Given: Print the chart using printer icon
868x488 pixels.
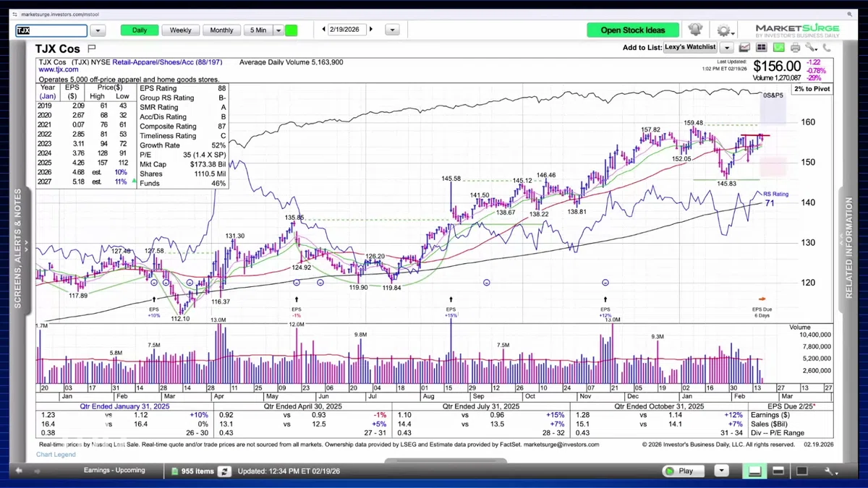Looking at the screenshot, I should click(x=795, y=48).
